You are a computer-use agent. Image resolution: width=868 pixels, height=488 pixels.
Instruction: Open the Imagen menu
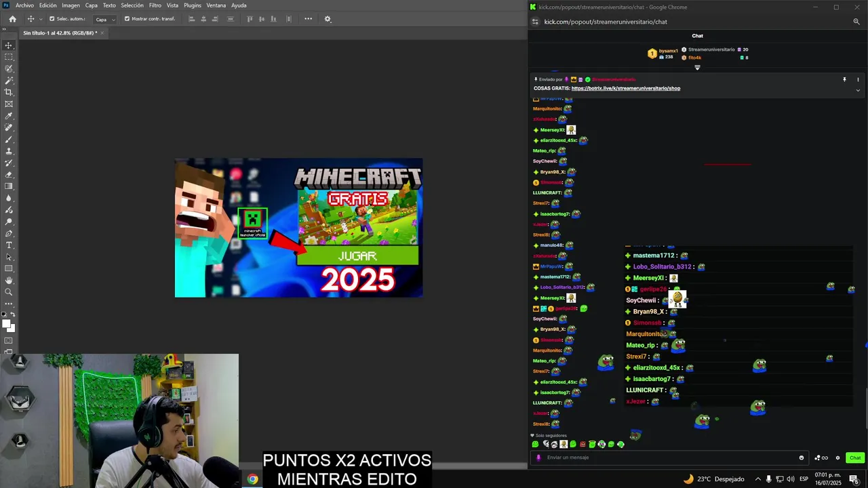point(71,5)
